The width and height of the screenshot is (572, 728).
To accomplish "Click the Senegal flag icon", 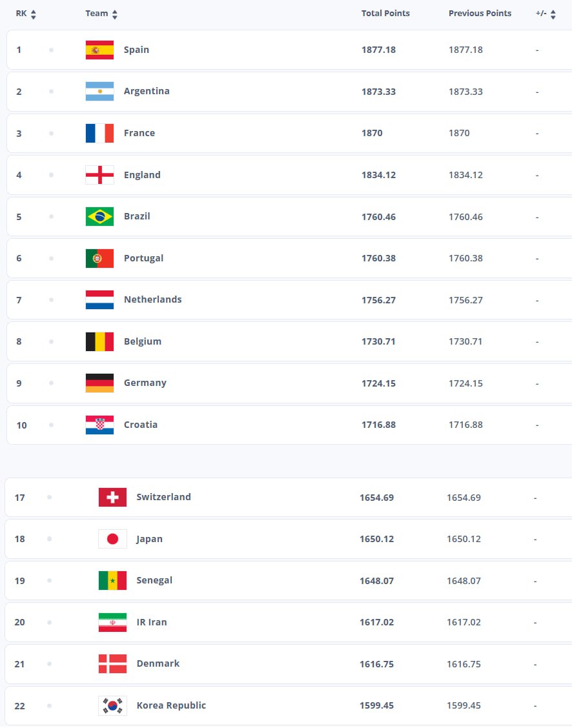I will (x=112, y=581).
